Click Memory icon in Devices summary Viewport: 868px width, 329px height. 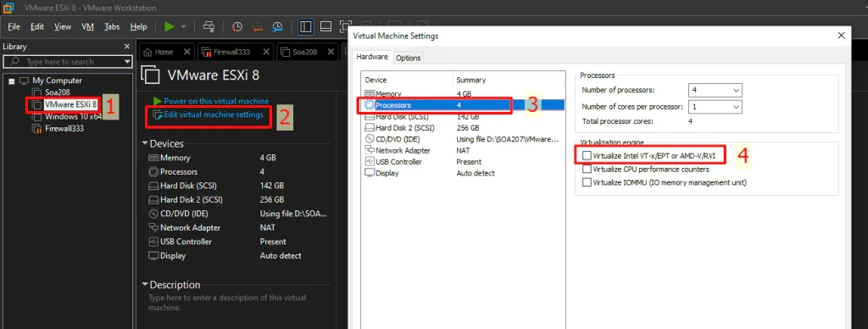[153, 158]
